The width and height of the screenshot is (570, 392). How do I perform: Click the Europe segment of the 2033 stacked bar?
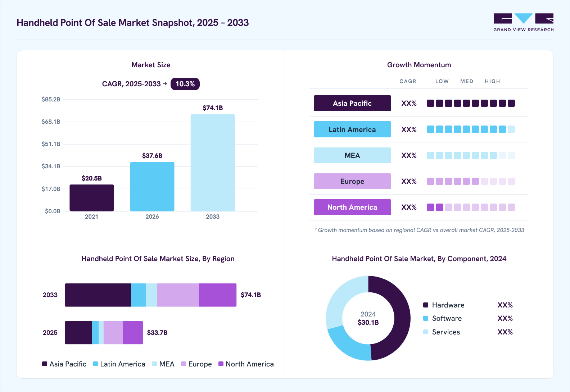click(178, 295)
